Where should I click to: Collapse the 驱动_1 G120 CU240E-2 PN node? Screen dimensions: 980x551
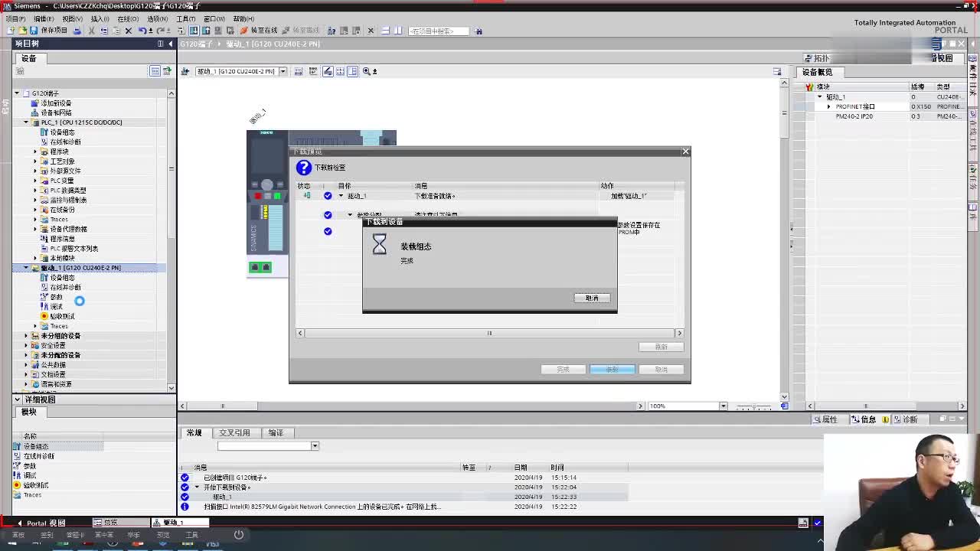[26, 268]
